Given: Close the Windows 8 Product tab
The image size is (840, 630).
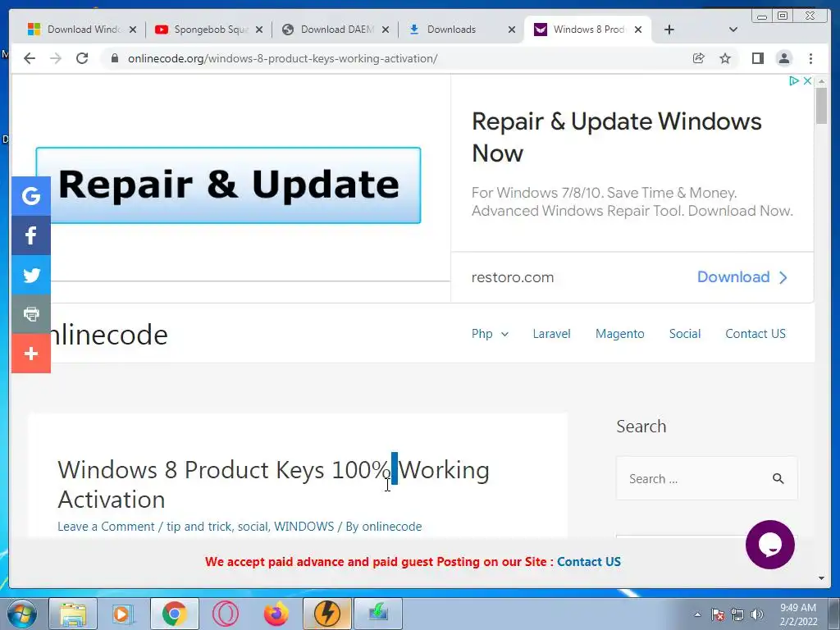Looking at the screenshot, I should click(x=638, y=30).
